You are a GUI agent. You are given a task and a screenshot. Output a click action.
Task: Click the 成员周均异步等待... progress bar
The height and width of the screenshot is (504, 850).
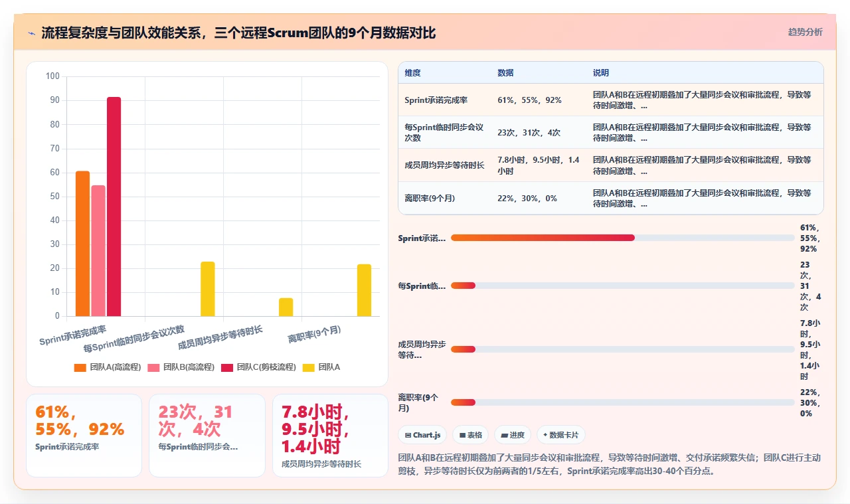(x=622, y=349)
